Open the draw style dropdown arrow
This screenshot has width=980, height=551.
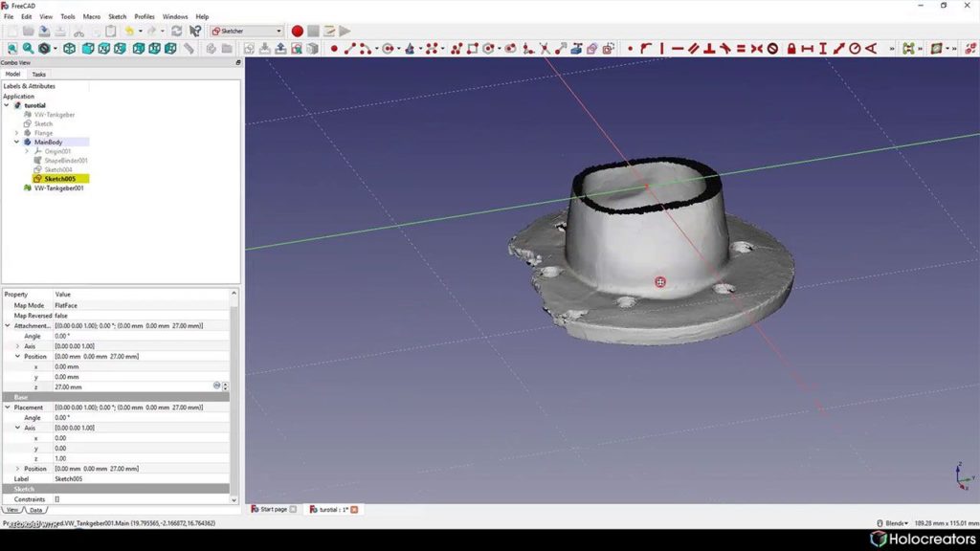pyautogui.click(x=55, y=49)
